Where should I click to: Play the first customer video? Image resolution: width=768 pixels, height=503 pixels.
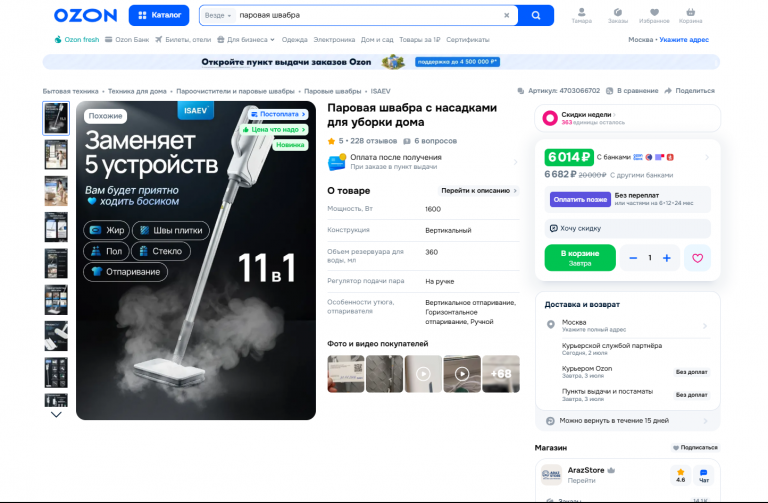pyautogui.click(x=423, y=374)
